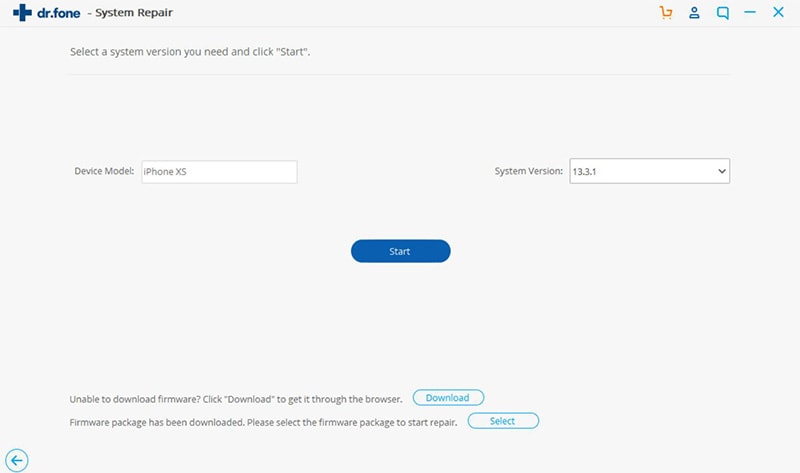Click the Device Model label

(104, 171)
